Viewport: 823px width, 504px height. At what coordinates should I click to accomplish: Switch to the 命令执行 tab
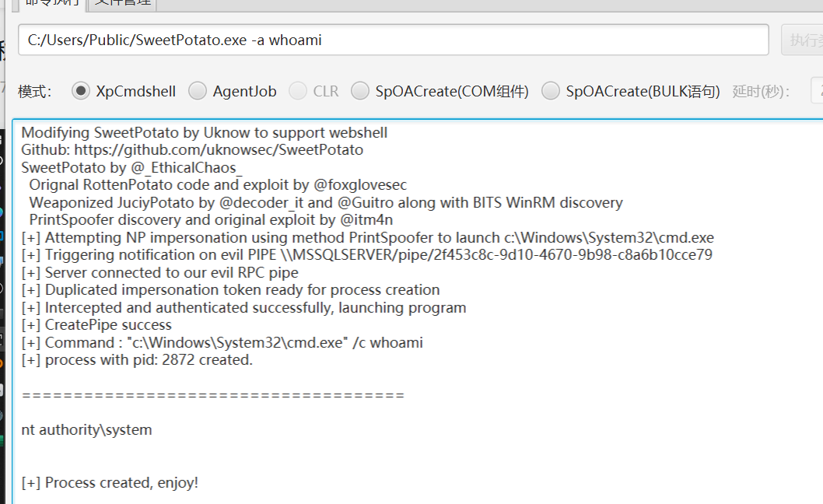click(52, 4)
